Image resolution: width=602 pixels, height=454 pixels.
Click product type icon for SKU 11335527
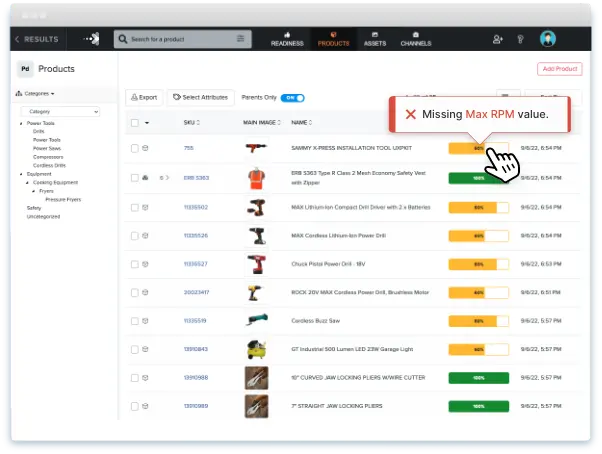coord(145,264)
